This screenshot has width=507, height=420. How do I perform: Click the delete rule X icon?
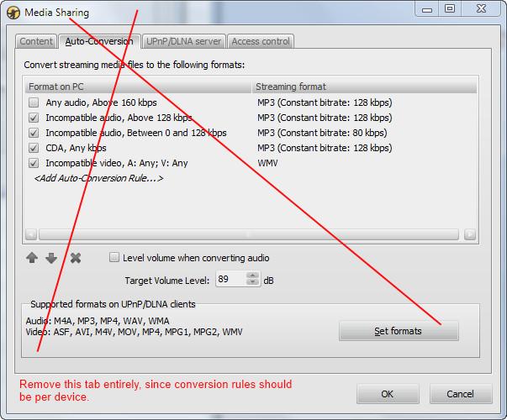pos(75,258)
